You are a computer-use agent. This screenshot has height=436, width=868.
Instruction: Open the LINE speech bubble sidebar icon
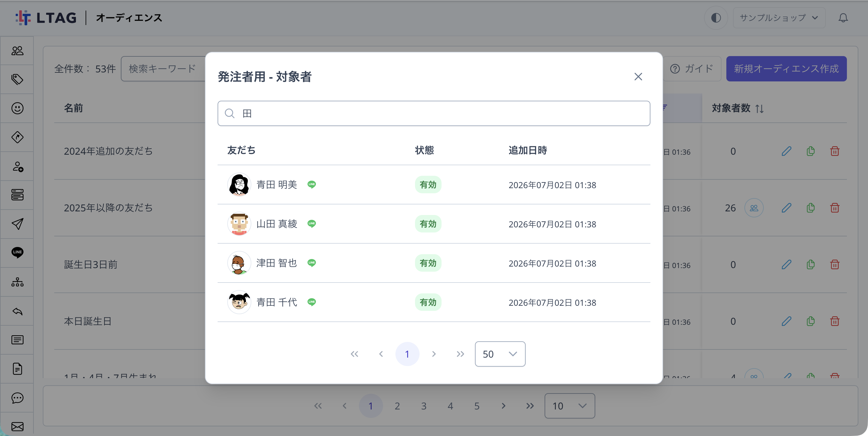pos(17,252)
